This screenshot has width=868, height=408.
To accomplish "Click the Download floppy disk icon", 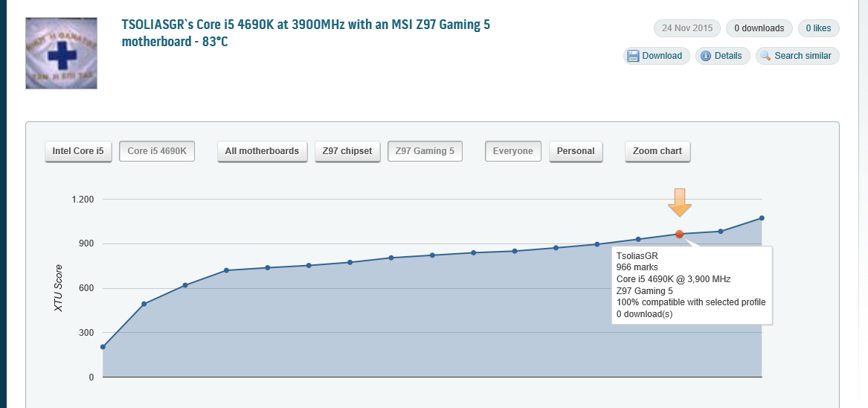I will click(x=633, y=56).
